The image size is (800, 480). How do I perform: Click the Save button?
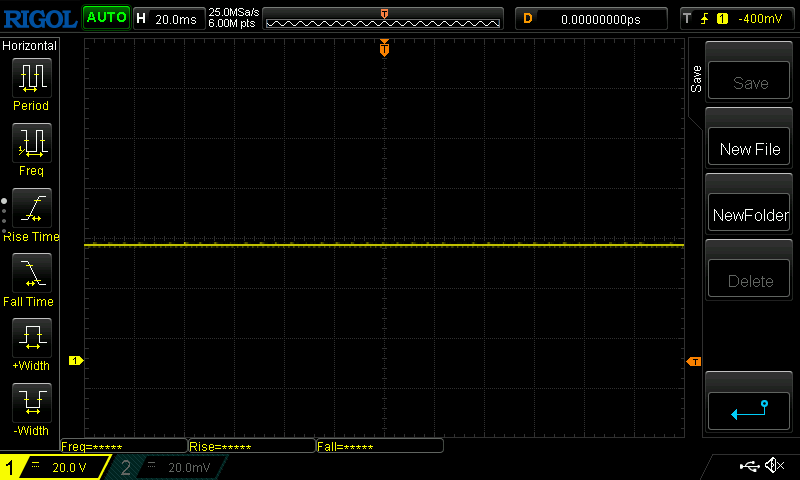pos(749,81)
